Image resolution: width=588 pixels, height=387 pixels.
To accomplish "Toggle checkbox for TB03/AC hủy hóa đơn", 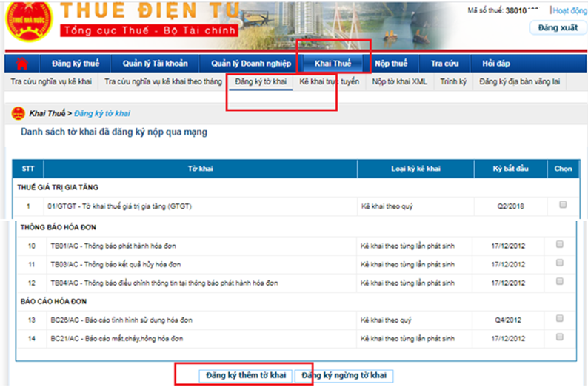I will click(x=560, y=263).
